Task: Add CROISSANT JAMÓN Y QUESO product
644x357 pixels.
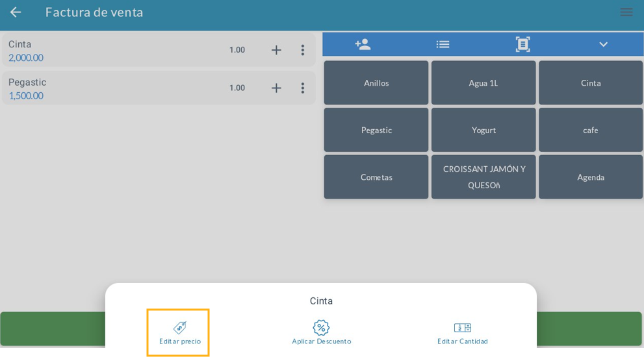Action: pyautogui.click(x=483, y=177)
